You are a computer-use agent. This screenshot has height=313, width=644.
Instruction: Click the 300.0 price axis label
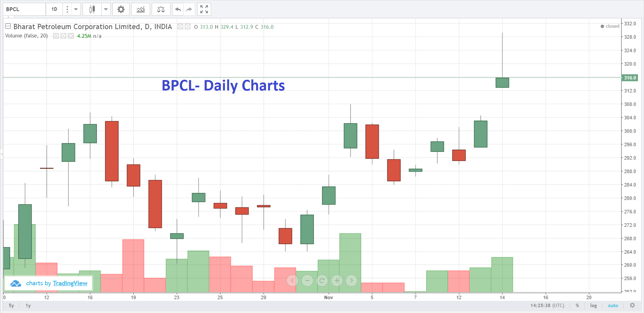(630, 131)
